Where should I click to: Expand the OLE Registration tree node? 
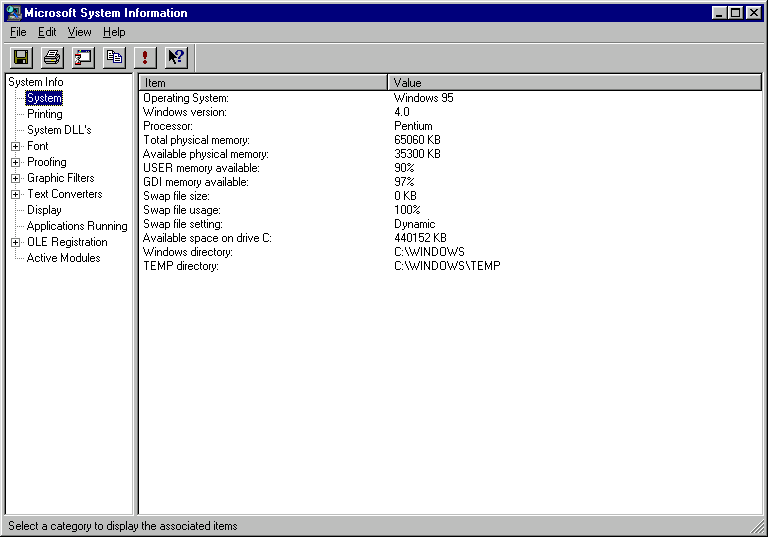click(x=16, y=243)
